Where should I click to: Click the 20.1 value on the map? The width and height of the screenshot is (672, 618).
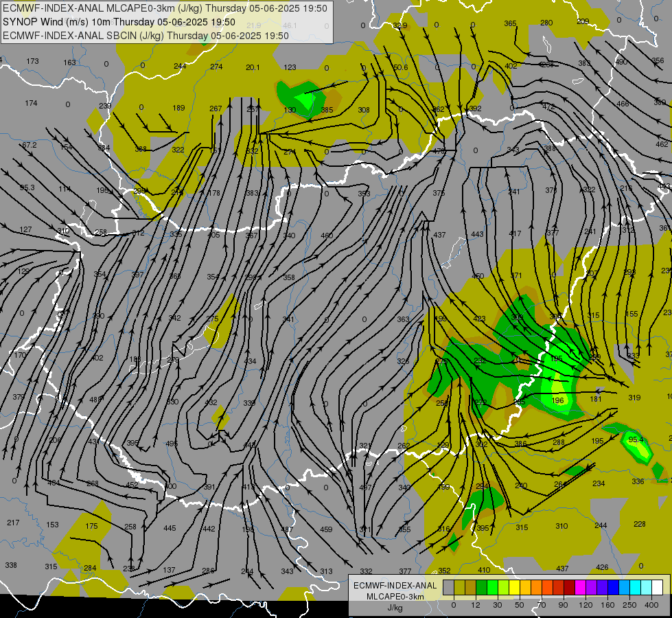(x=253, y=67)
